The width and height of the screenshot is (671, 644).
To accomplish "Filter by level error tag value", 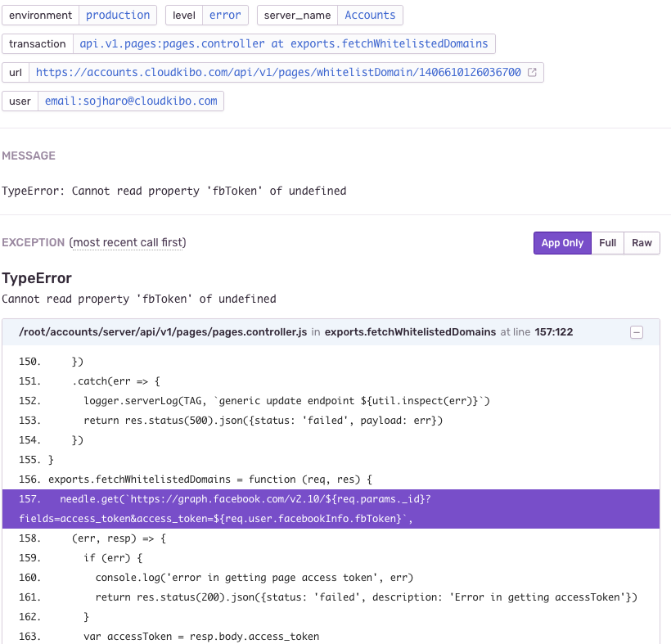I will tap(225, 15).
